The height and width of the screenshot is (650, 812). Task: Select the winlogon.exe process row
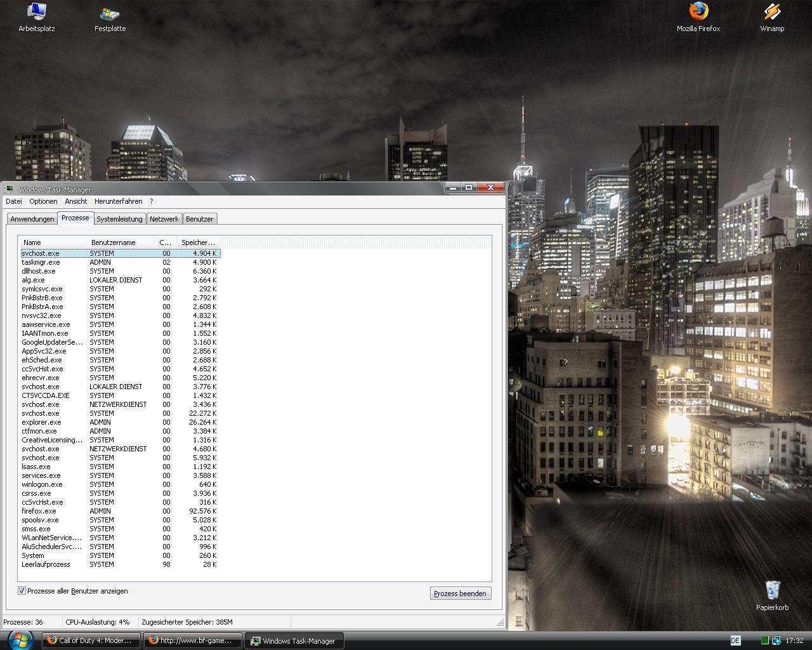point(119,484)
